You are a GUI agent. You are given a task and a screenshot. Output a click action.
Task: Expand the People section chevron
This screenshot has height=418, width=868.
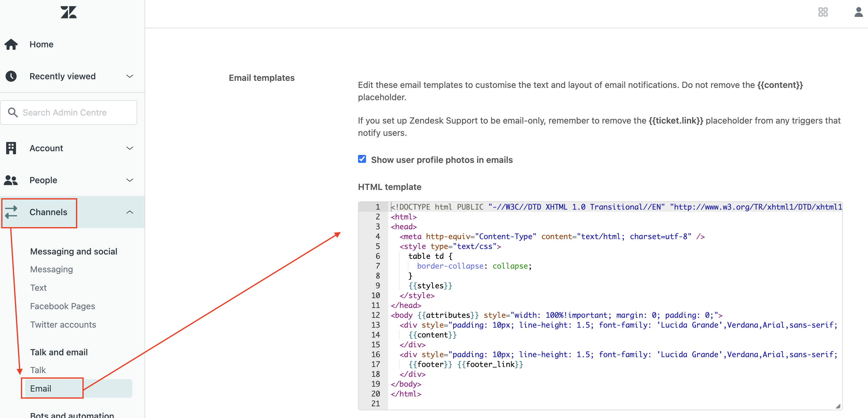pos(130,180)
